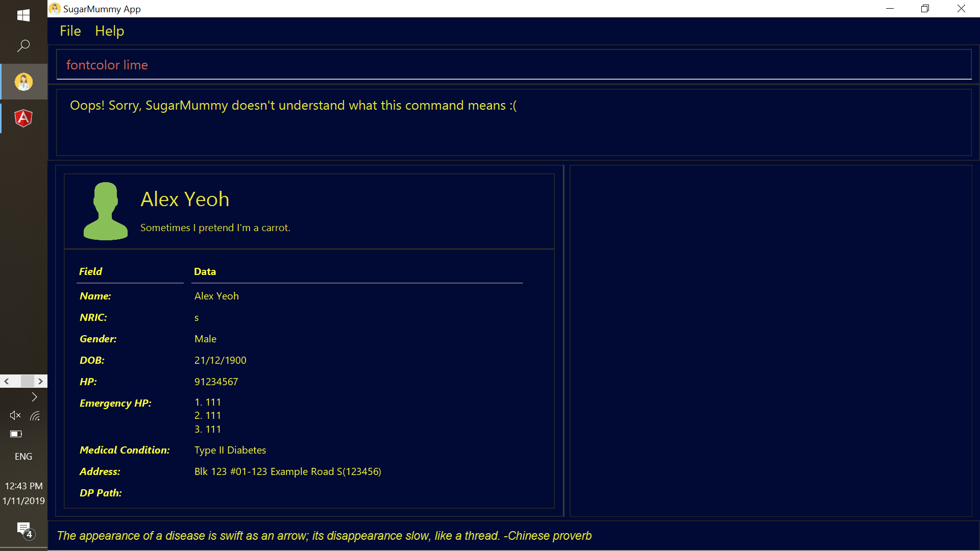This screenshot has height=551, width=980.
Task: Click the Data column header
Action: (205, 271)
